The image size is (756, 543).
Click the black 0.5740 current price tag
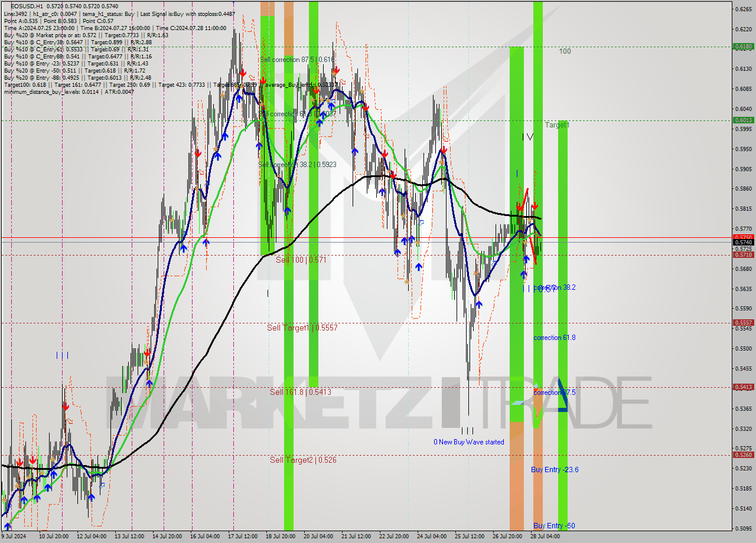pos(743,242)
